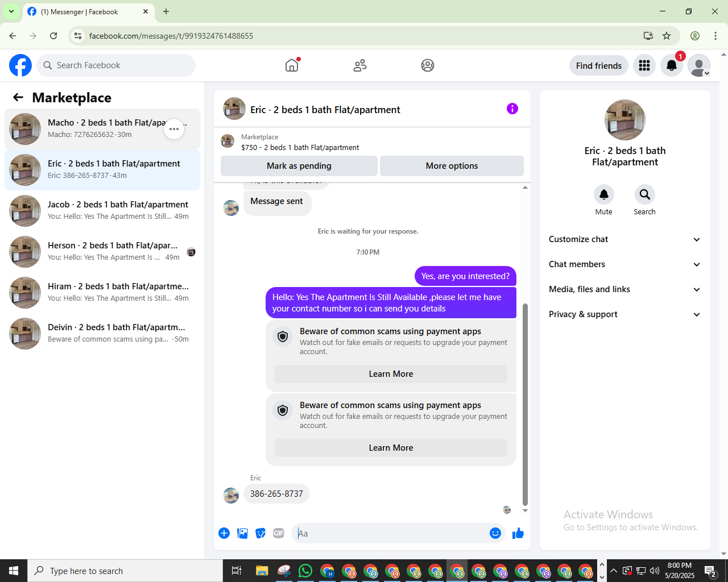
Task: Open the three-dot options on Macho chat
Action: point(174,129)
